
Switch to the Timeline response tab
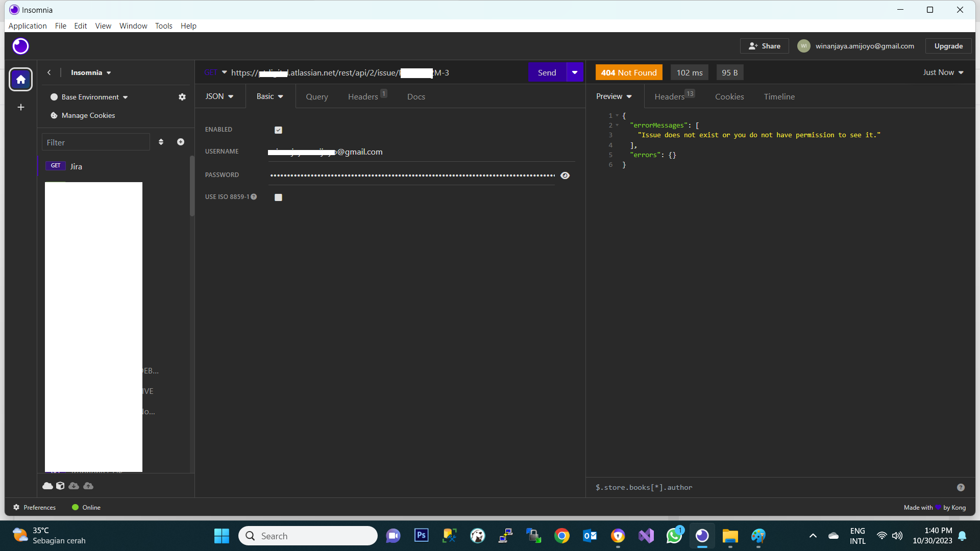coord(779,96)
